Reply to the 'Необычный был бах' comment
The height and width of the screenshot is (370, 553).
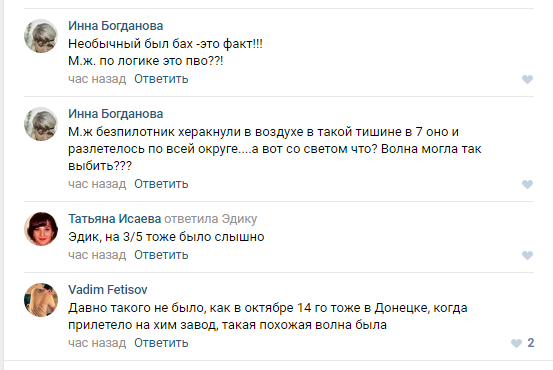[x=161, y=79]
